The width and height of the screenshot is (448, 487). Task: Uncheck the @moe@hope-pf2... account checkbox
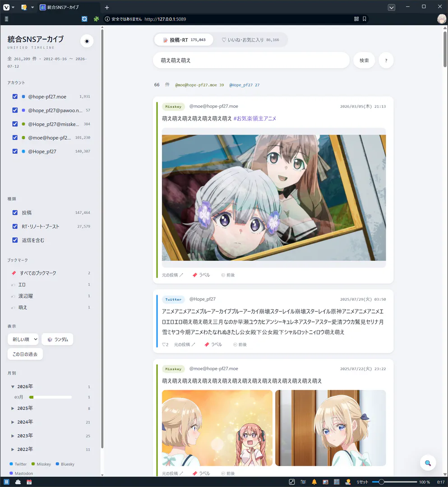15,137
